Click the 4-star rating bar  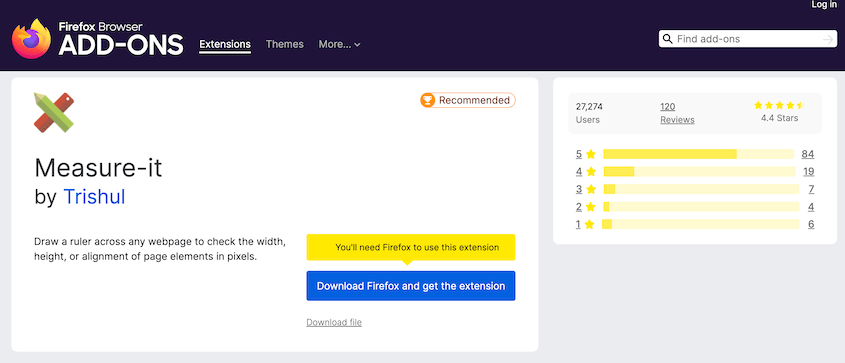[x=699, y=172]
